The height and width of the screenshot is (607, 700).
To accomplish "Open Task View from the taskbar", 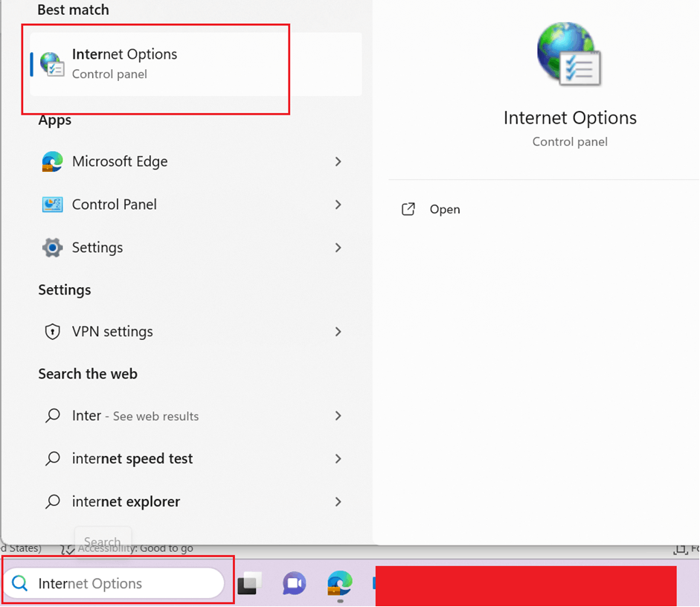I will [x=249, y=583].
